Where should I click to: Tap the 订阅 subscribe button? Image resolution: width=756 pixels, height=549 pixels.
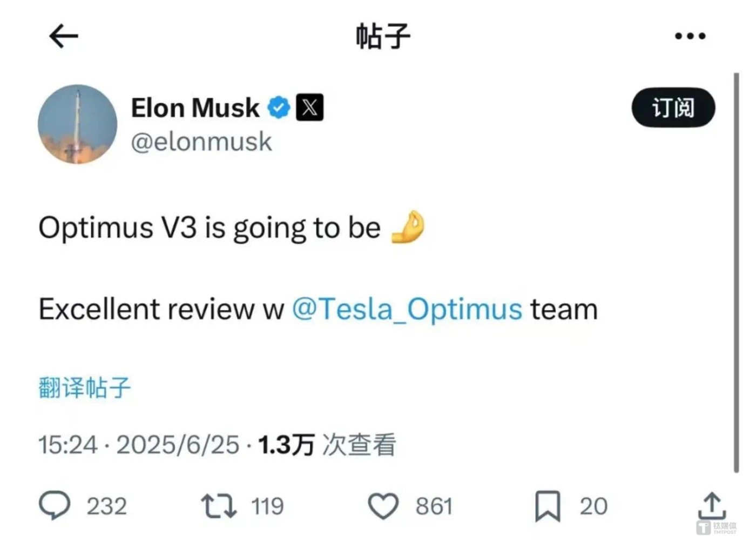673,108
